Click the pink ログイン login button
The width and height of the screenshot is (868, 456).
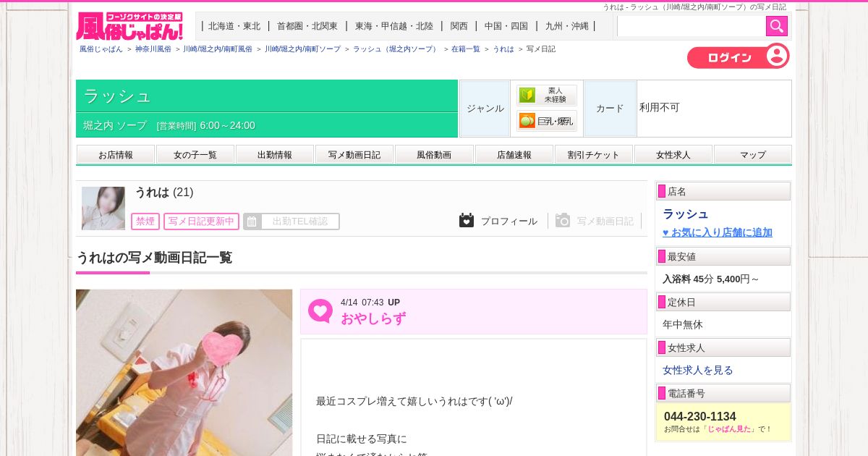[738, 56]
